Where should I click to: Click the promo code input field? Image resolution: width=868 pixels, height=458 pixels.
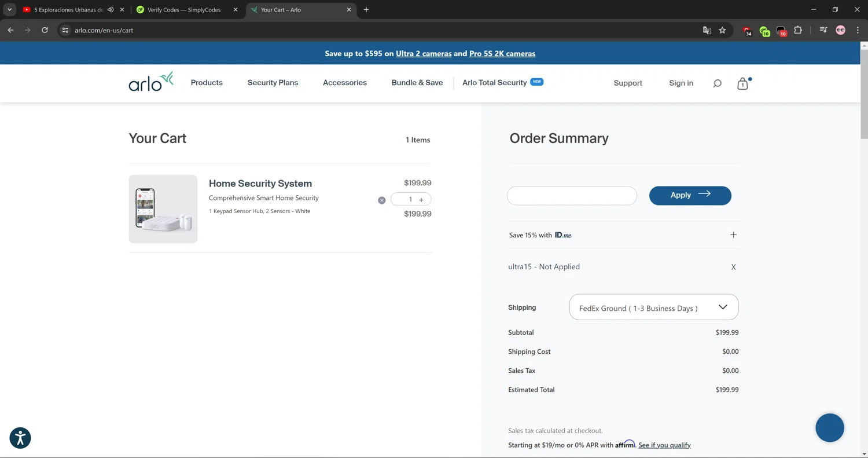572,196
